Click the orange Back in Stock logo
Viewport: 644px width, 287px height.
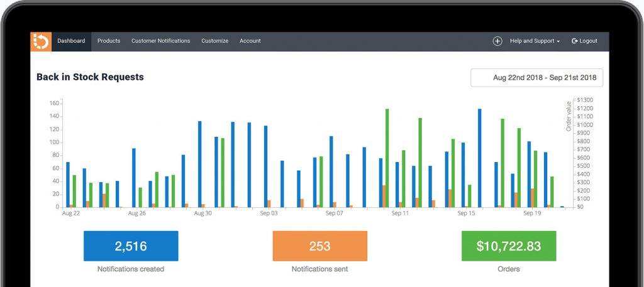pyautogui.click(x=41, y=41)
